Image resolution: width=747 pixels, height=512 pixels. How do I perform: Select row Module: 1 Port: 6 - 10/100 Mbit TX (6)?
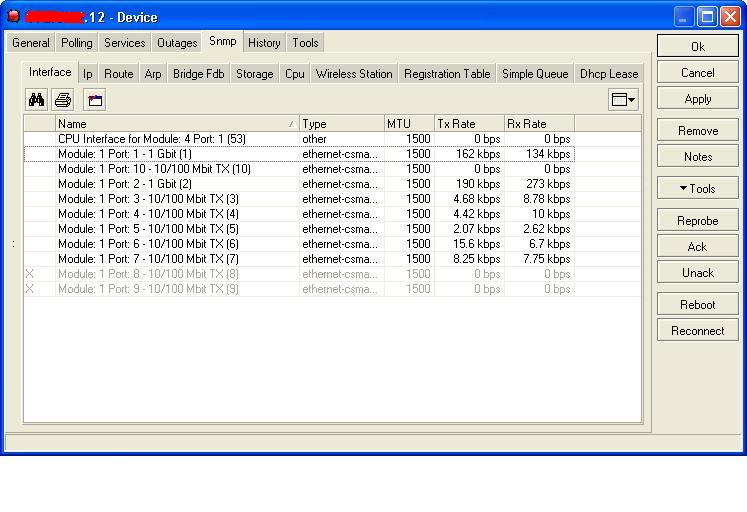(x=299, y=244)
